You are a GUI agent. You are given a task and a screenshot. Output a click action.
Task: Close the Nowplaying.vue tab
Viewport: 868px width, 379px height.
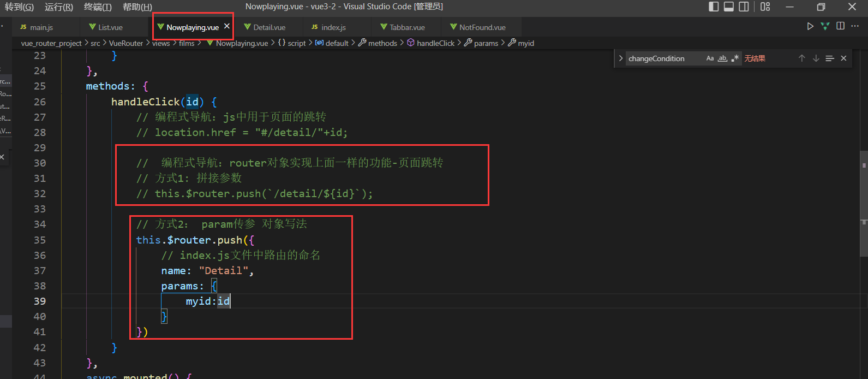pyautogui.click(x=227, y=26)
